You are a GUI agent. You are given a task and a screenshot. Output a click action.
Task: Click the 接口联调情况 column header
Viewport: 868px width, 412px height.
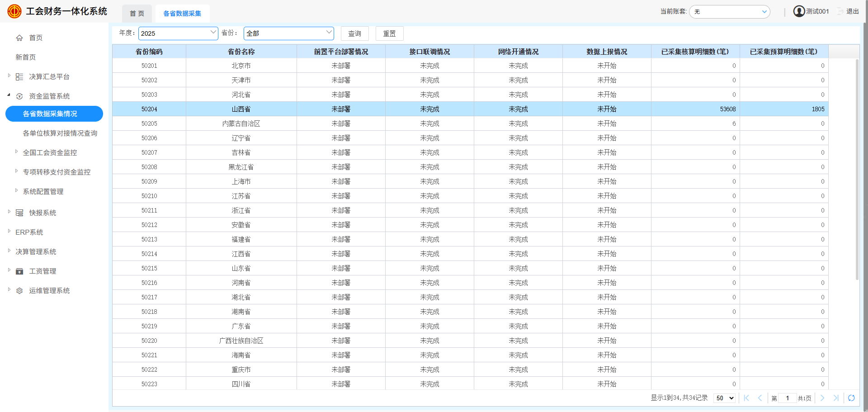tap(430, 52)
